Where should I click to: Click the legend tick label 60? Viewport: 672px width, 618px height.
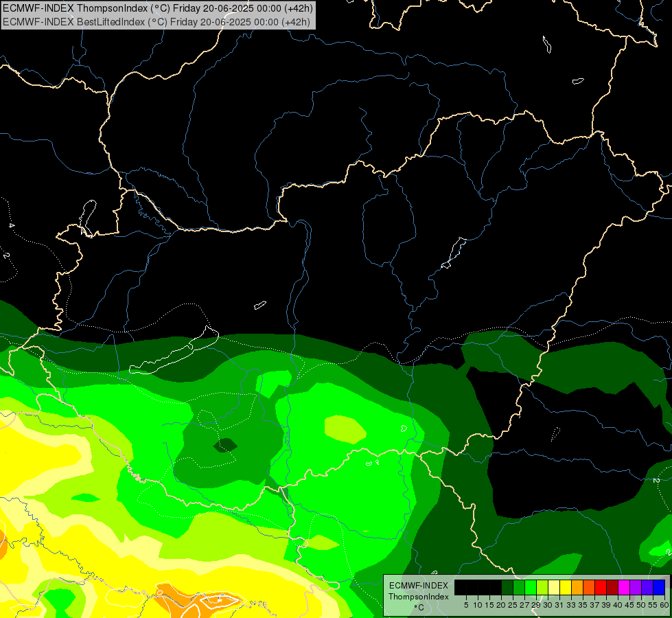point(664,605)
